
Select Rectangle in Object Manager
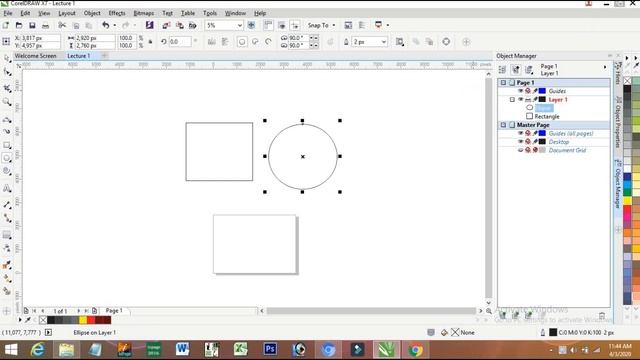(547, 116)
